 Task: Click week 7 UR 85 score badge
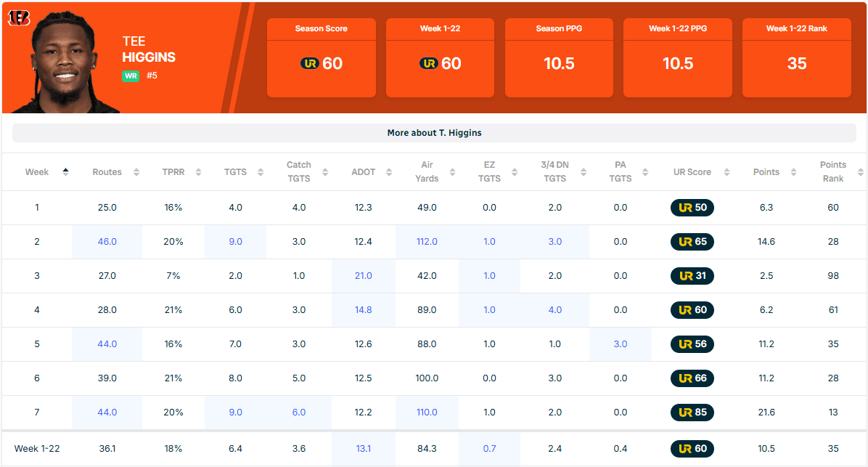tap(692, 413)
